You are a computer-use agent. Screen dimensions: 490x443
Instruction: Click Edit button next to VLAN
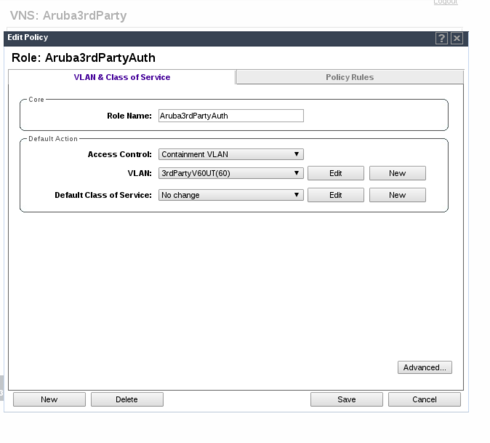336,173
